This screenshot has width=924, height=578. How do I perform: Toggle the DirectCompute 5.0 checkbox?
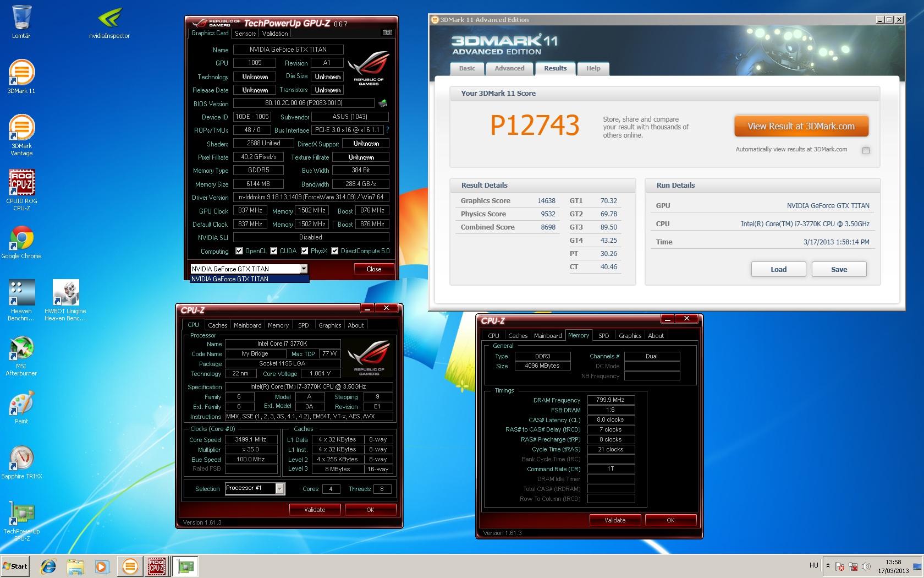pyautogui.click(x=334, y=251)
